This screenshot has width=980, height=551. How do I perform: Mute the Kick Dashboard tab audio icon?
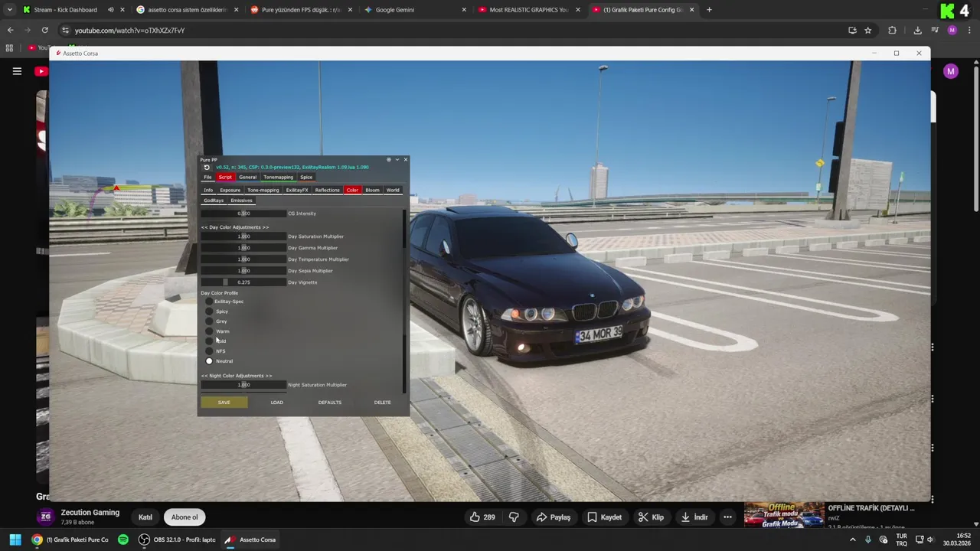[110, 10]
